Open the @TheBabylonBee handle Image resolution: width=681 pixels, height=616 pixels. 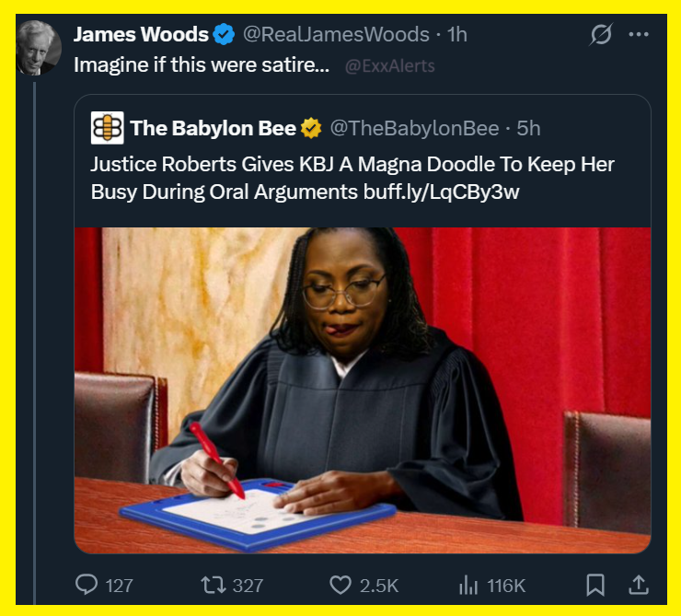415,129
